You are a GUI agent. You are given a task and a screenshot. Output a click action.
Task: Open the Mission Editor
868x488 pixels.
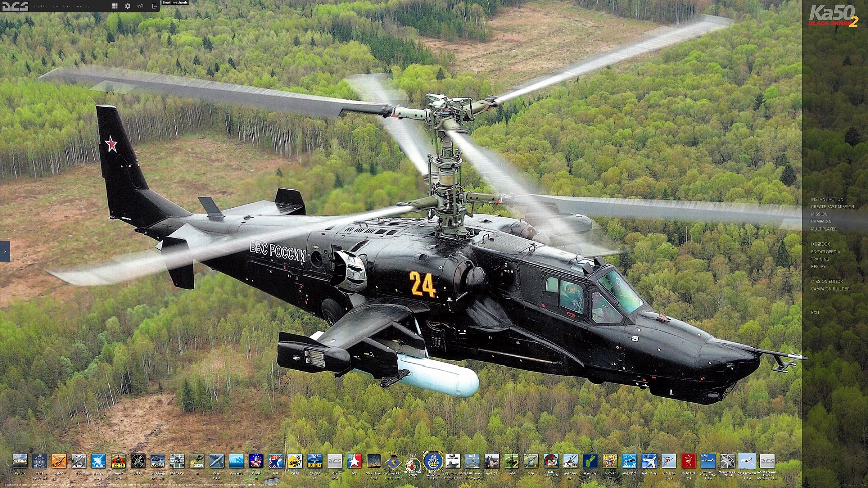coord(827,282)
